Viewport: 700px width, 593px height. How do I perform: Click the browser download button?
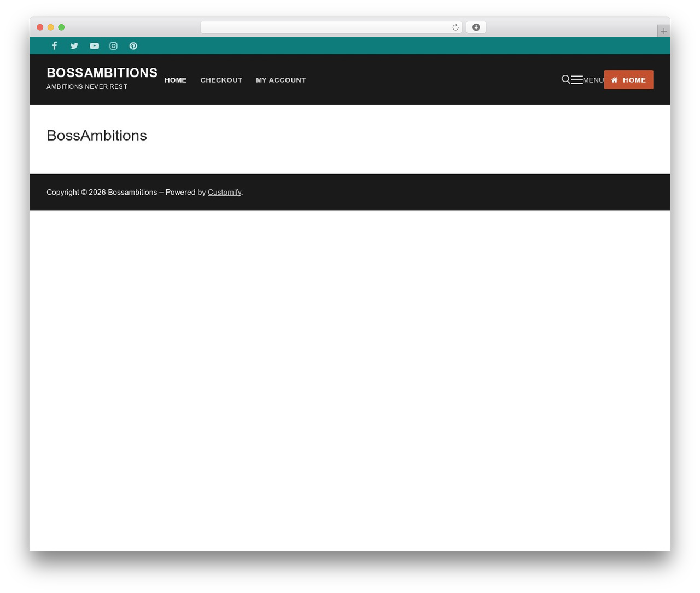[476, 27]
